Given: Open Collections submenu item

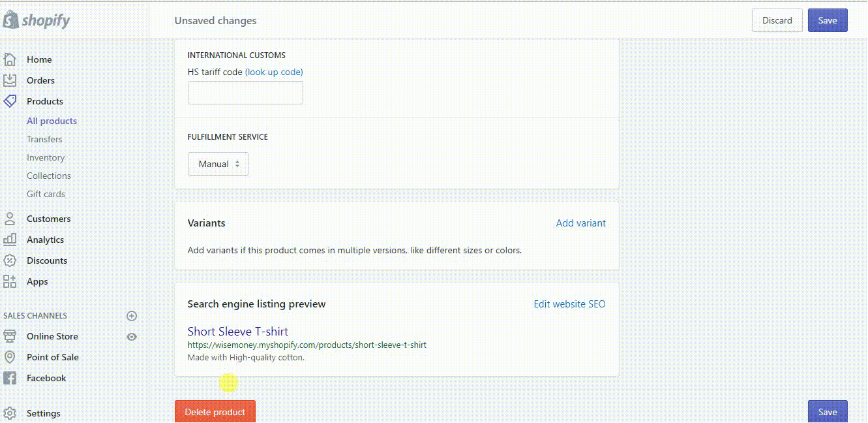Looking at the screenshot, I should (x=49, y=176).
